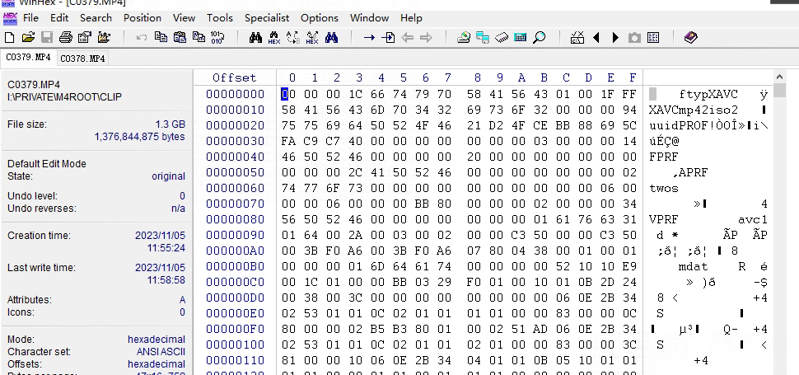
Task: Click the magnifying glass Analyze icon
Action: 539,37
